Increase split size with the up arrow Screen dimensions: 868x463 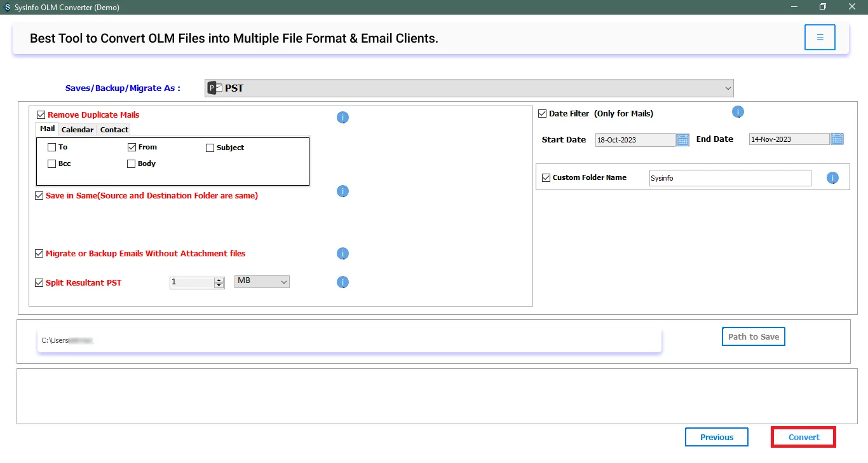click(219, 280)
